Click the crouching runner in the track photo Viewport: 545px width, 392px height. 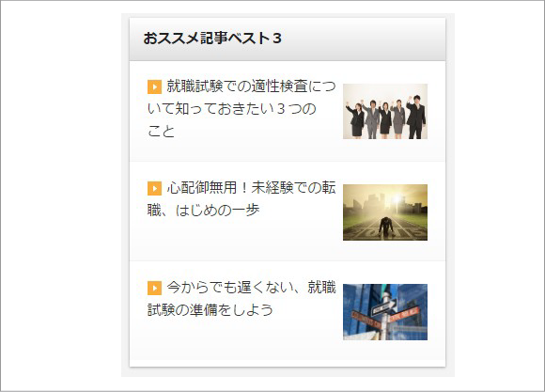[x=386, y=227]
